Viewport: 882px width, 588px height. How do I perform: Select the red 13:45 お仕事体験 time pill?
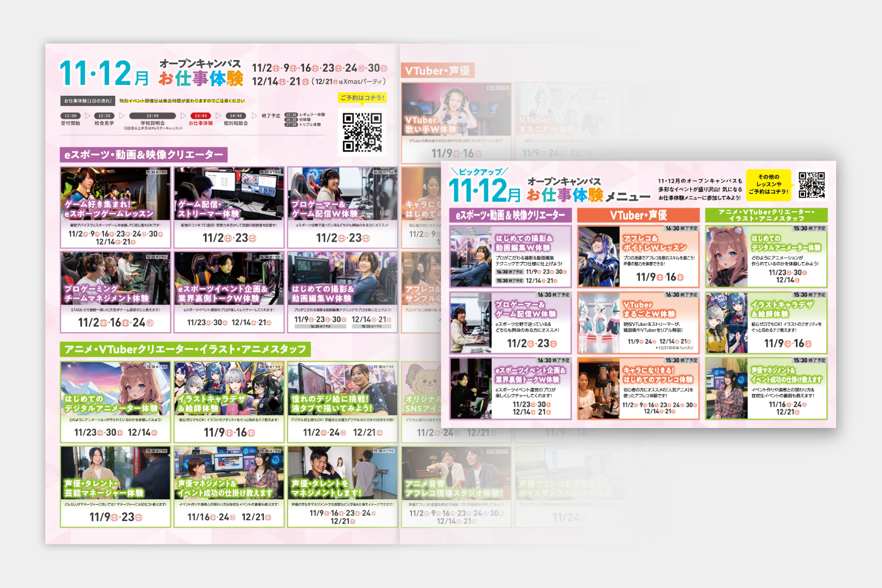click(x=200, y=116)
